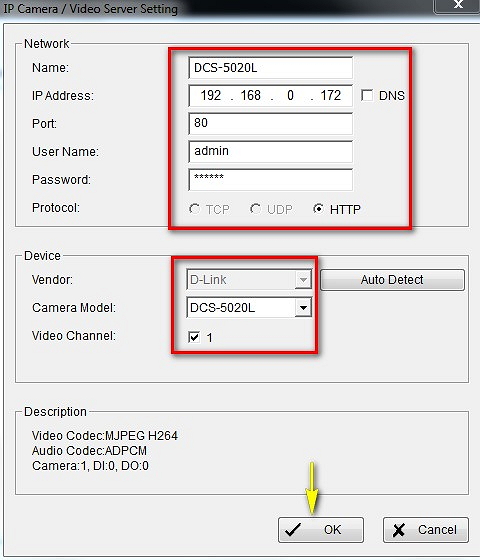Click the X icon on Cancel button
Viewport: 480px width, 560px height.
point(399,530)
